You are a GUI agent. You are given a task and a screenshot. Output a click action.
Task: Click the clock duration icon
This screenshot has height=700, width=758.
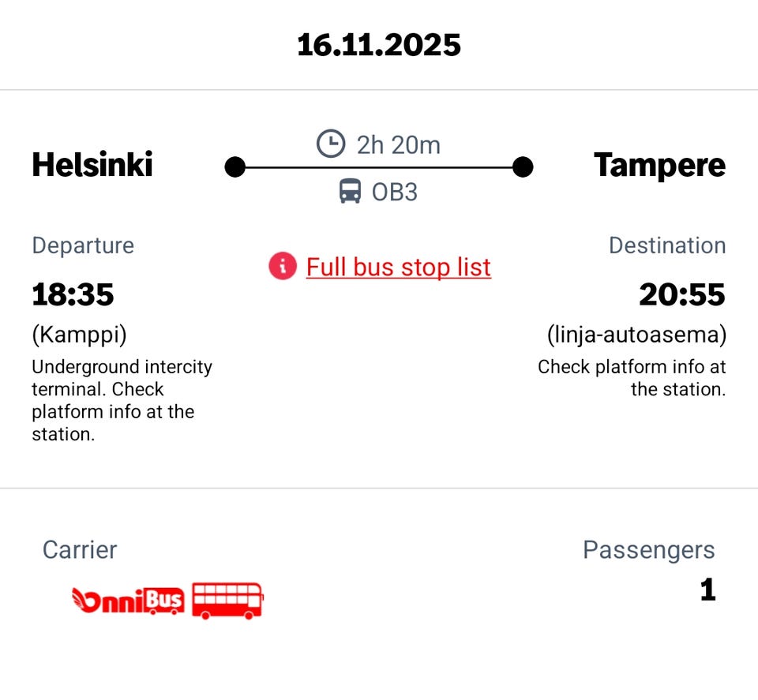(331, 144)
